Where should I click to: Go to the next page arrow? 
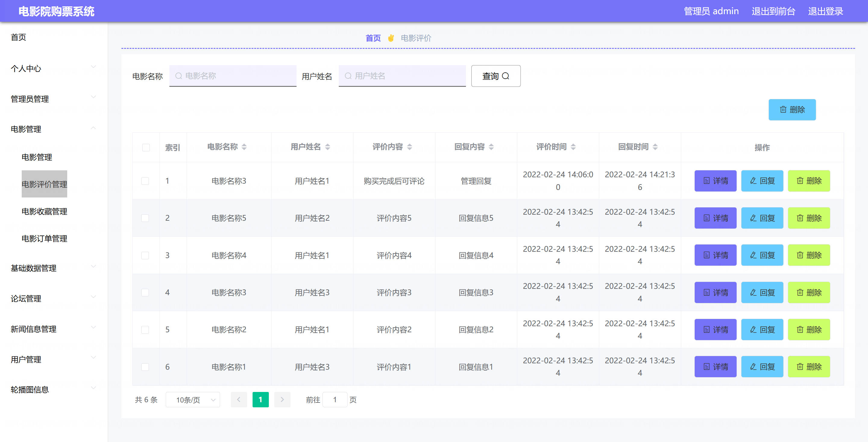282,399
